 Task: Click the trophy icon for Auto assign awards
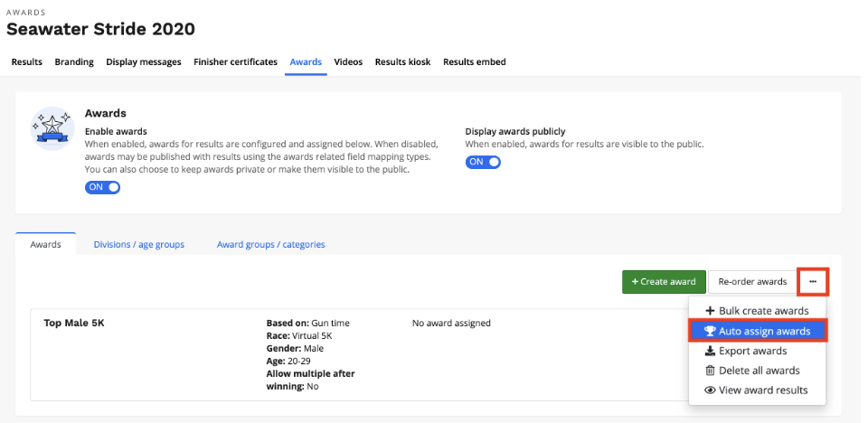710,331
